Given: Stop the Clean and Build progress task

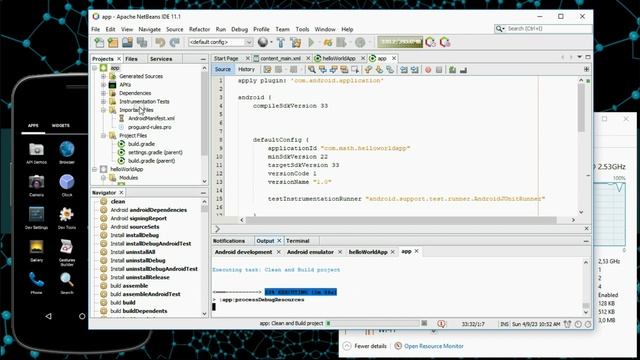Looking at the screenshot, I should click(x=424, y=323).
